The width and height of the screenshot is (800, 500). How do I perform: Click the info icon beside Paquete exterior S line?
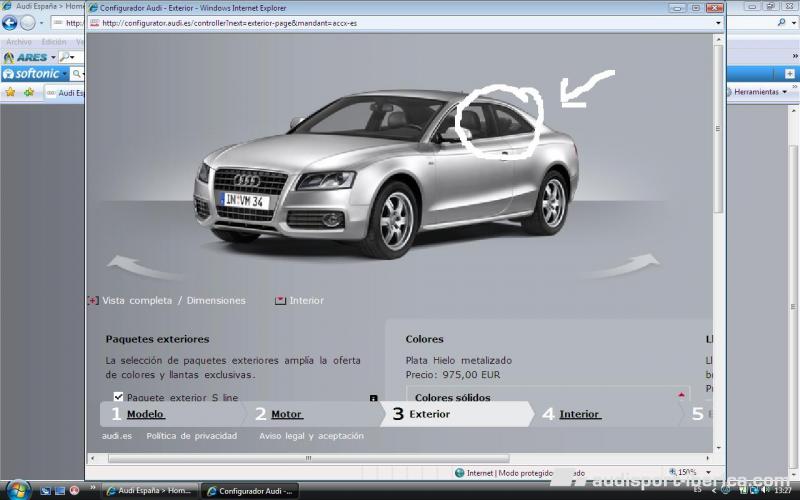[373, 398]
